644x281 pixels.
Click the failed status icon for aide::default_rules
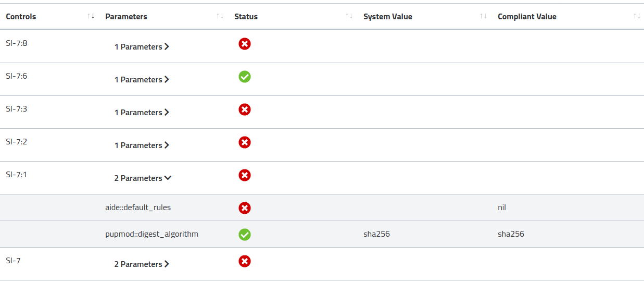coord(245,208)
